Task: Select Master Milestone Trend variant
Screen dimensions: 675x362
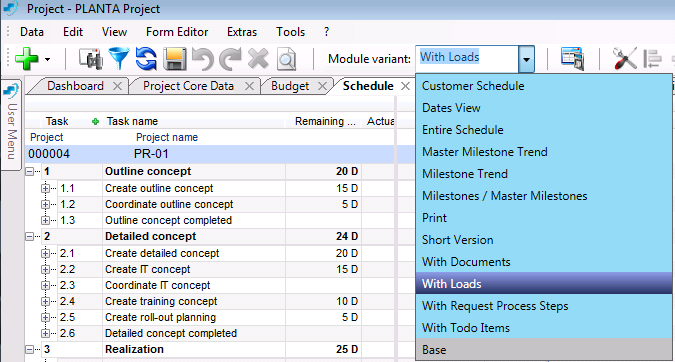Action: pyautogui.click(x=544, y=152)
